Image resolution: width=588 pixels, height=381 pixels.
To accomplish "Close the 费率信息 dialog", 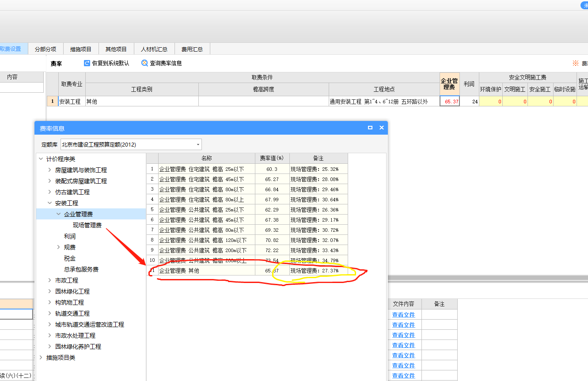I will [382, 128].
